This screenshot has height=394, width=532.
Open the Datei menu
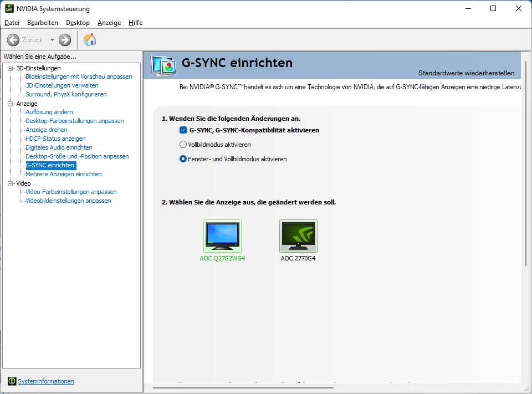(x=12, y=23)
